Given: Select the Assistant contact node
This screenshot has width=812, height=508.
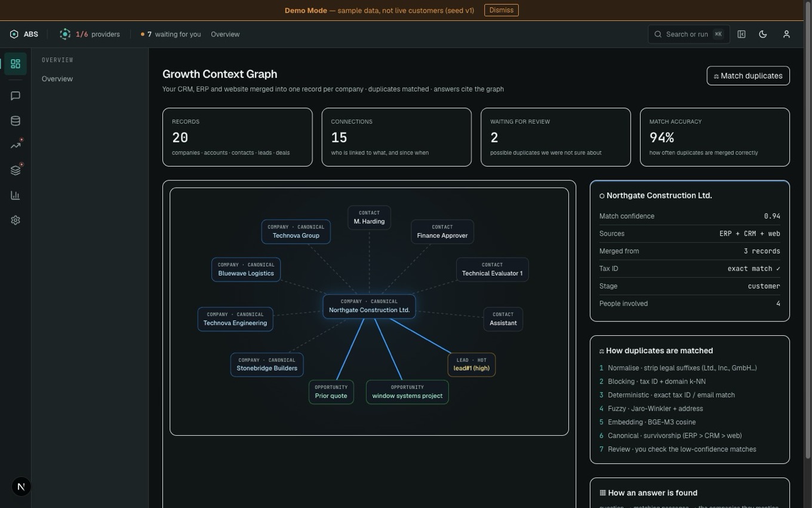Looking at the screenshot, I should (503, 319).
